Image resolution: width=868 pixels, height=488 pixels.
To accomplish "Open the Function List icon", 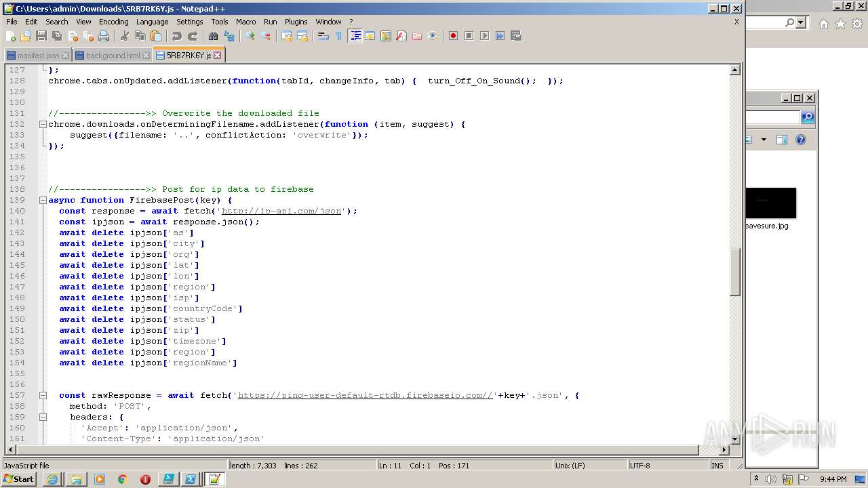I will click(401, 36).
